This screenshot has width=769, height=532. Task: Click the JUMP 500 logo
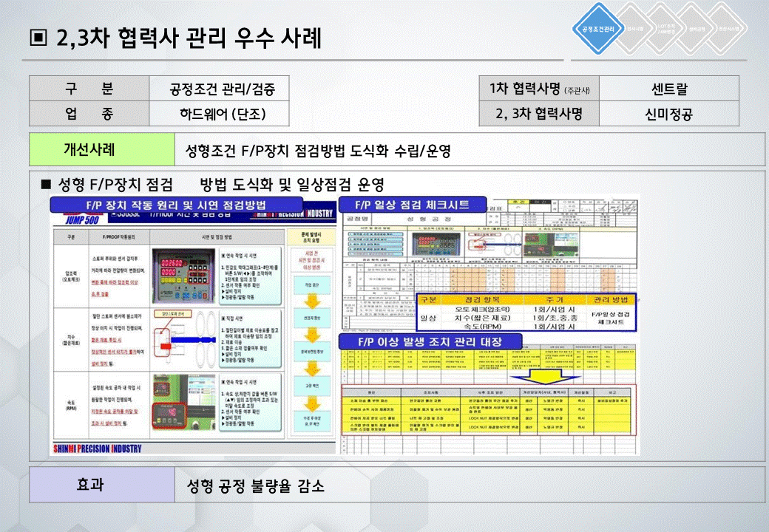[82, 220]
